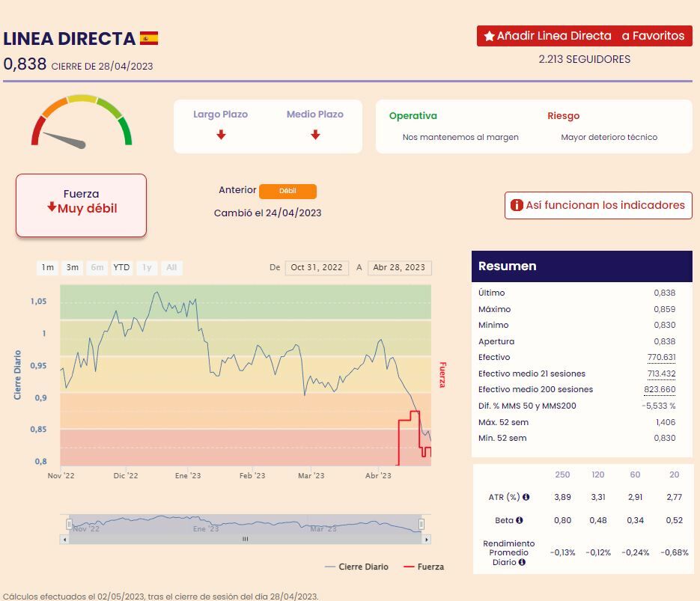Click the ATR 250 value 3,89

tap(562, 497)
